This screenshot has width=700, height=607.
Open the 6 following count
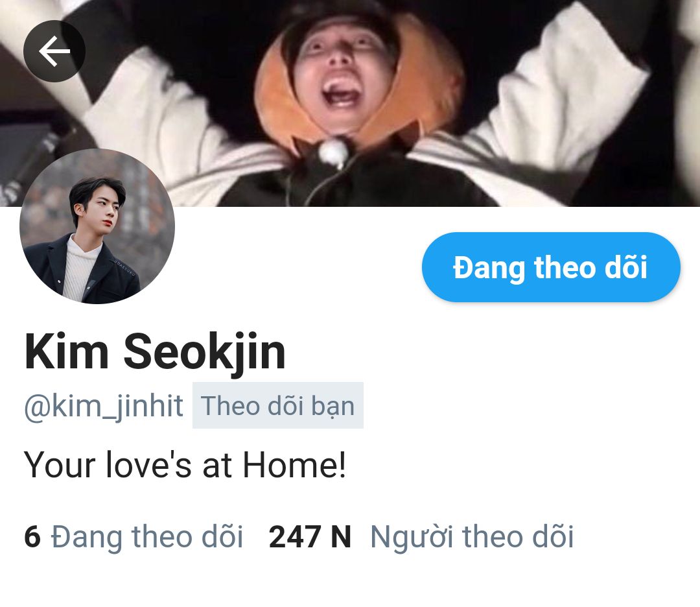point(32,536)
